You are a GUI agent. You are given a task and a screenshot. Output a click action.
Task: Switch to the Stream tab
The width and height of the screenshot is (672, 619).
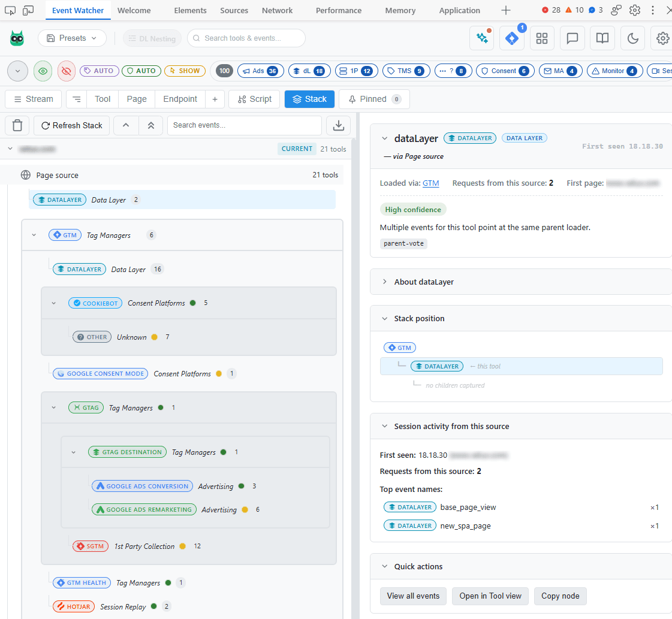click(x=34, y=99)
